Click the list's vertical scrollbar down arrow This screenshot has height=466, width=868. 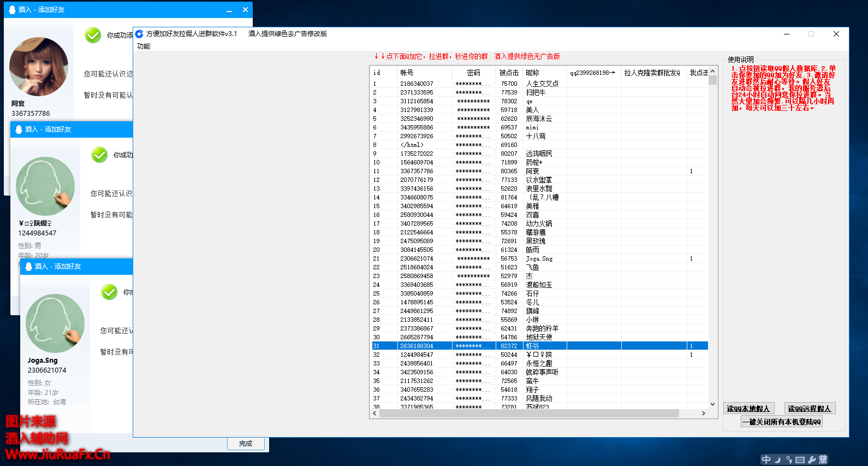[x=712, y=404]
